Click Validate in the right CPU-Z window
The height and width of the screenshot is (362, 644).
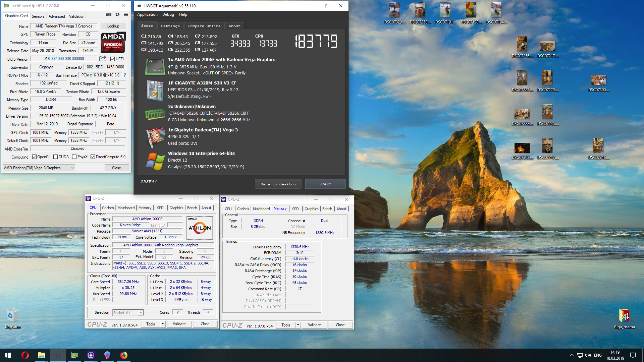[x=314, y=325]
